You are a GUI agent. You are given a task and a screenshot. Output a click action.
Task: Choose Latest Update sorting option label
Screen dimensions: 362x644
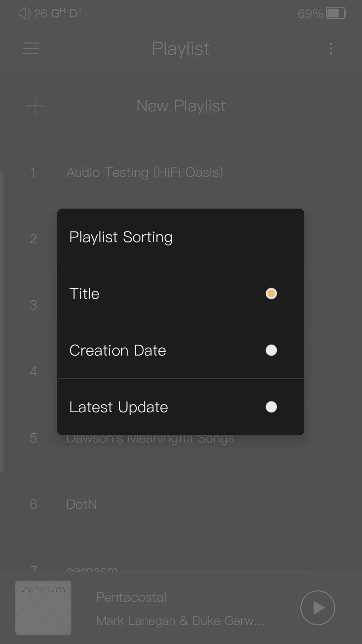[119, 407]
